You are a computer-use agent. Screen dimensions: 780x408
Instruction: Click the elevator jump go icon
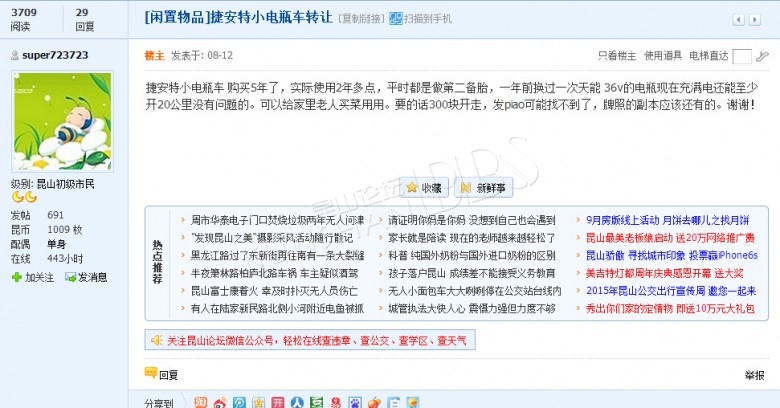coord(763,56)
